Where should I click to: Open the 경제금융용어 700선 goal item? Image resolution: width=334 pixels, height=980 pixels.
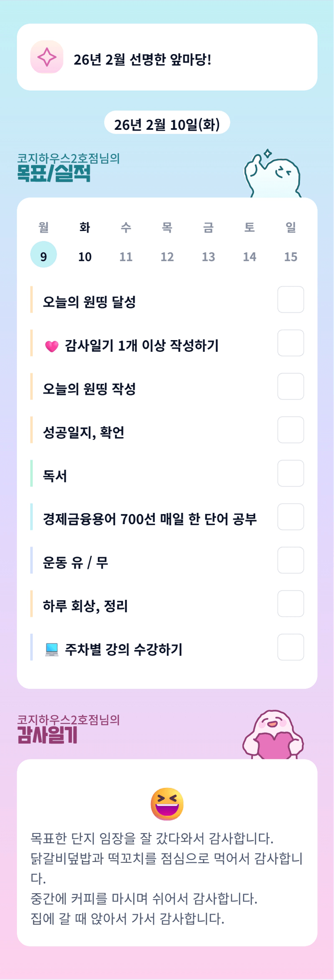[150, 519]
